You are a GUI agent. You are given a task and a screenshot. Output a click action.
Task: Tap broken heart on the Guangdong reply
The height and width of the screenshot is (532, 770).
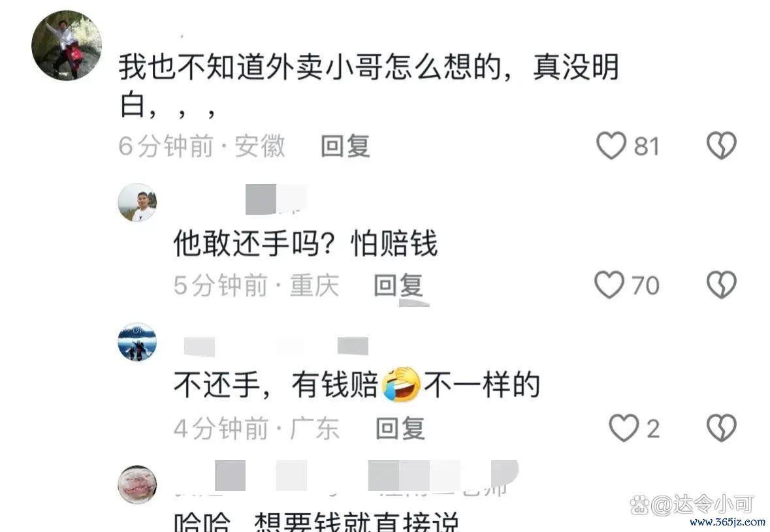click(722, 428)
